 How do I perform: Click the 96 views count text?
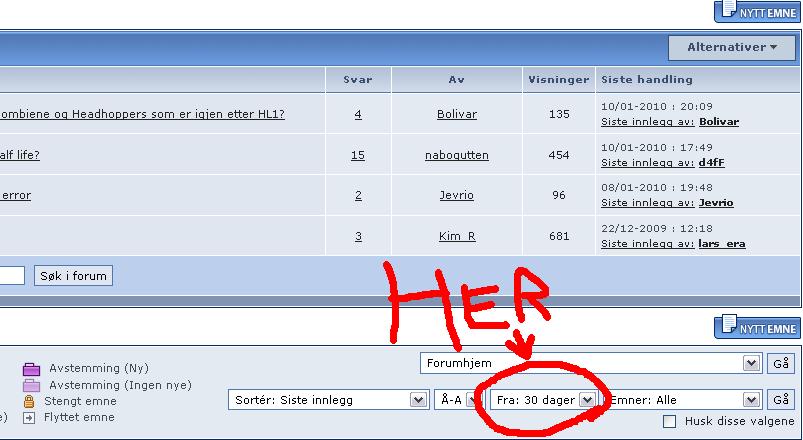coord(559,195)
